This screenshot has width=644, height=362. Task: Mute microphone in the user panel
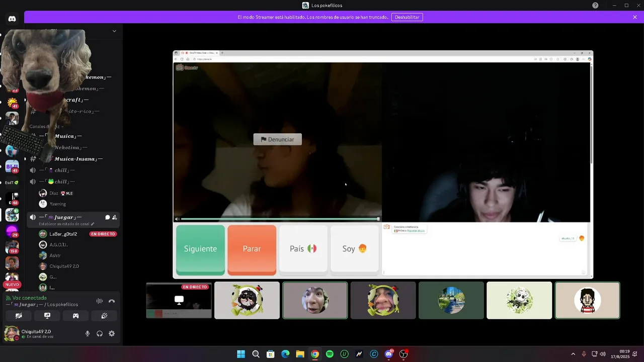point(88,333)
